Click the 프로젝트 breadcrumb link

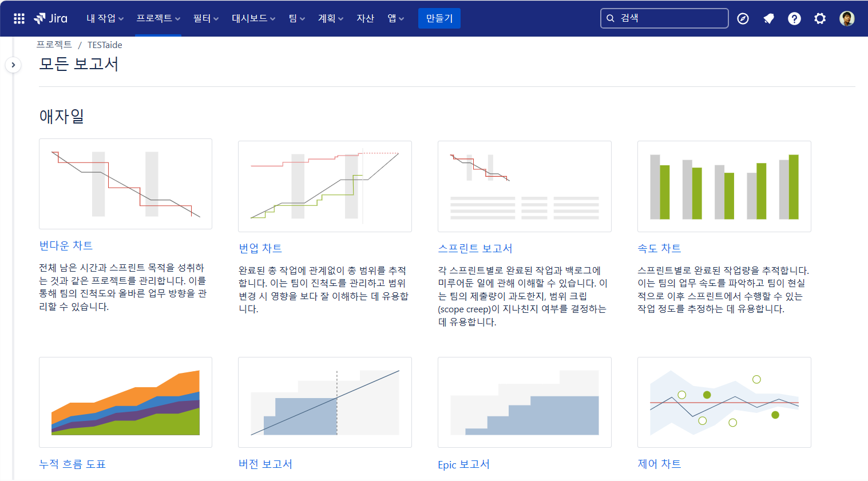click(x=54, y=45)
